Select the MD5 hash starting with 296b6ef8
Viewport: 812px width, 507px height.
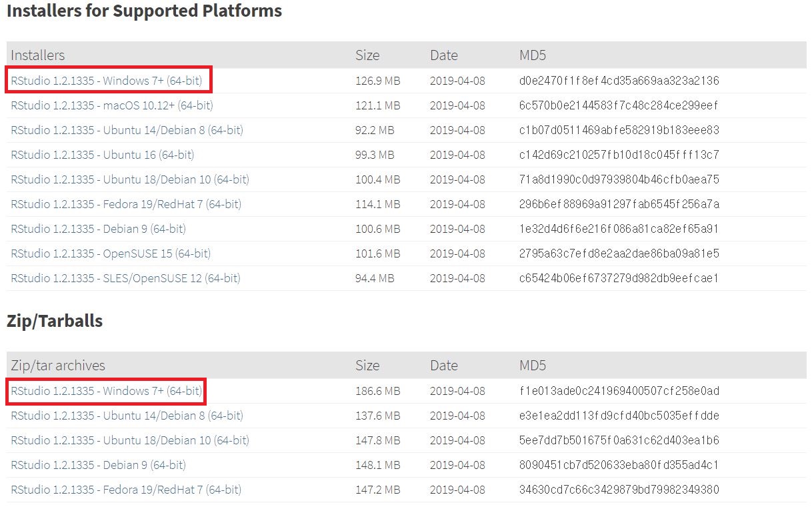point(619,204)
